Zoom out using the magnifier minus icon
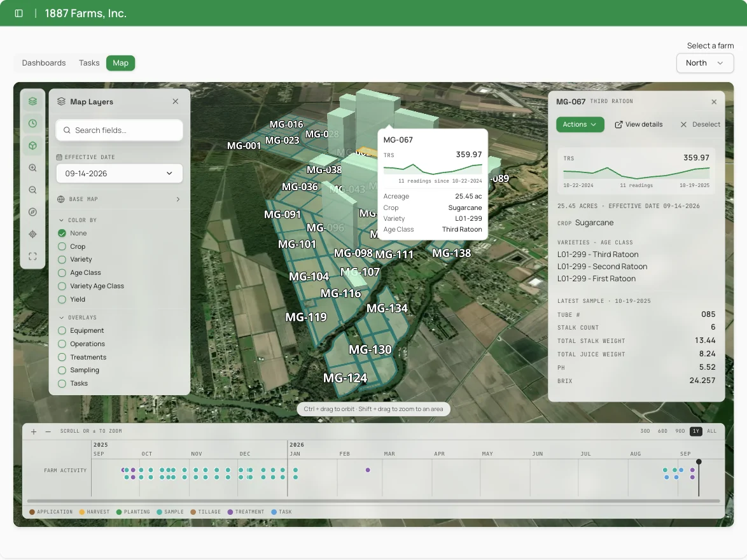Image resolution: width=747 pixels, height=560 pixels. pos(33,190)
